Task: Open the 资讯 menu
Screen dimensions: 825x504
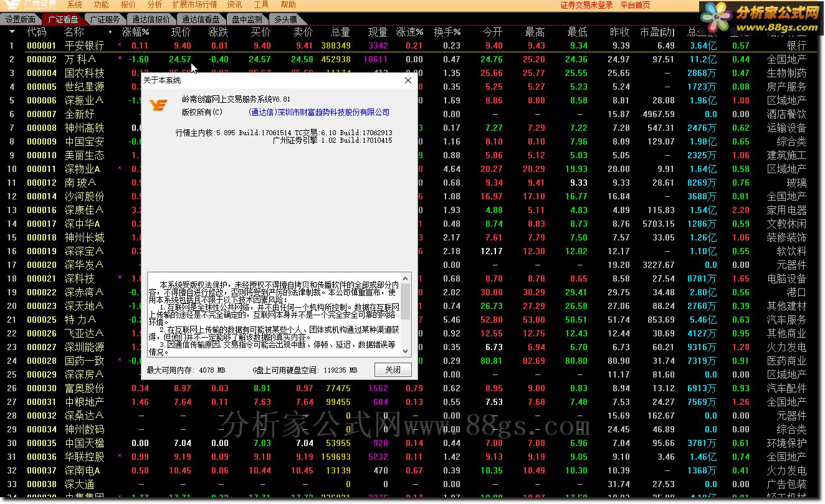Action: [x=234, y=5]
